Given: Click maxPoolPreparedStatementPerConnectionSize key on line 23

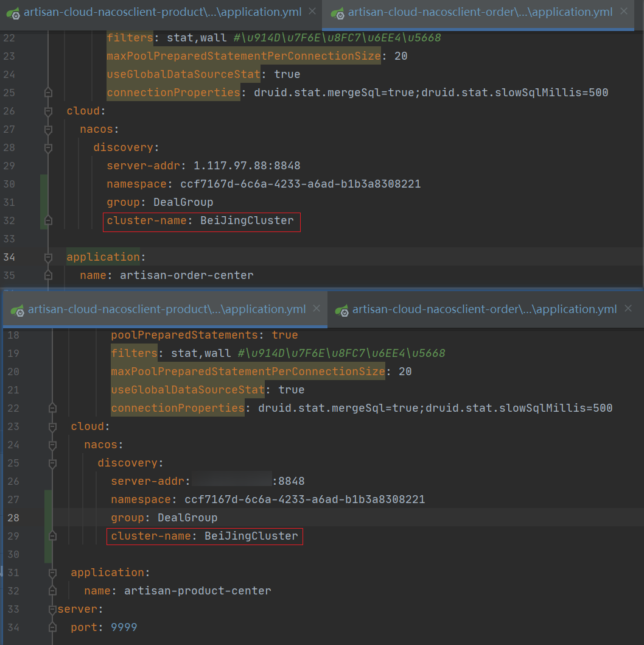Looking at the screenshot, I should click(243, 56).
